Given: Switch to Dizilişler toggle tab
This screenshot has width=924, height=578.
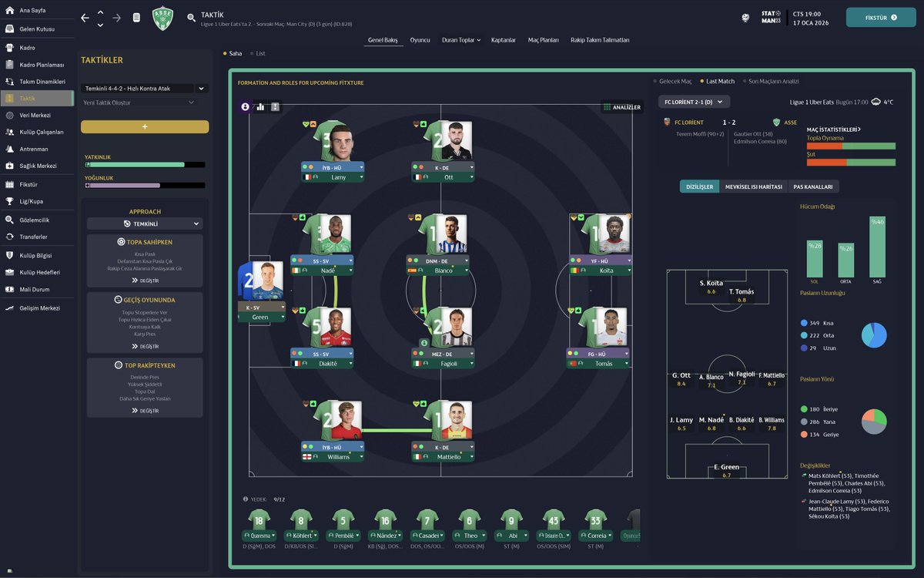Looking at the screenshot, I should click(x=699, y=187).
